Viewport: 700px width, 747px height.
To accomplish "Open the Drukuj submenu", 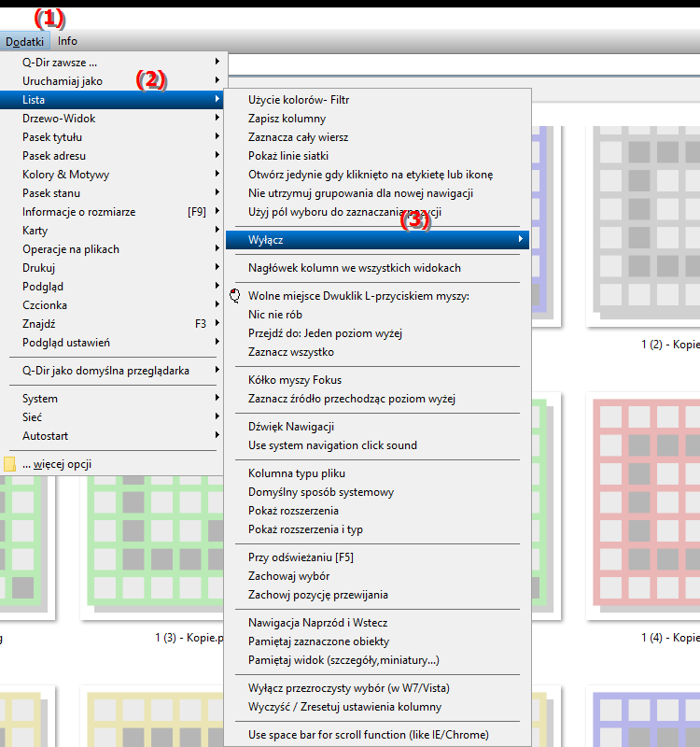I will point(112,268).
